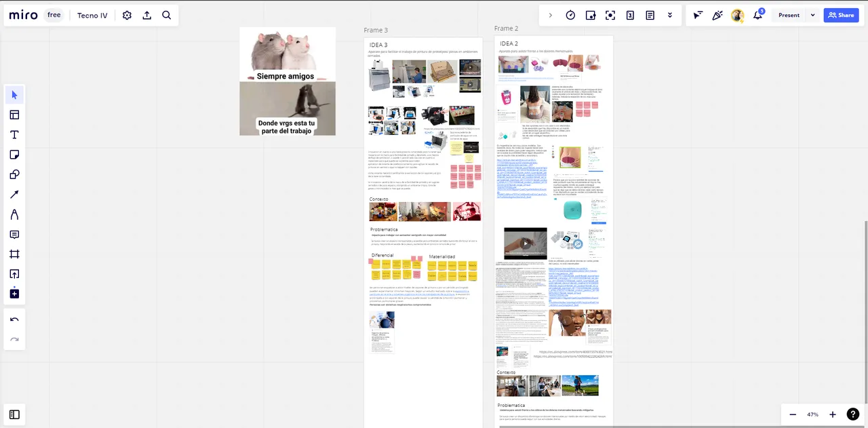Click the Materialidad heading in Frame 3
The height and width of the screenshot is (428, 868).
[442, 256]
